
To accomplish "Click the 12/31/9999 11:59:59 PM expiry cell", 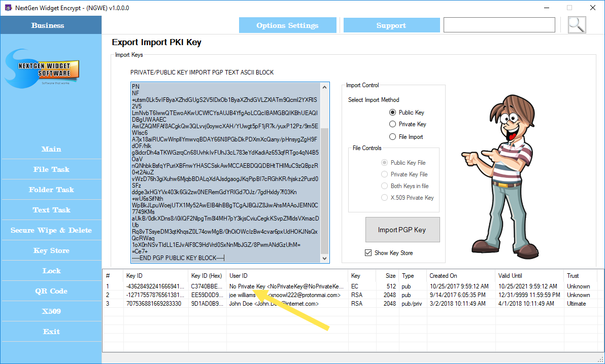I will click(x=529, y=295).
